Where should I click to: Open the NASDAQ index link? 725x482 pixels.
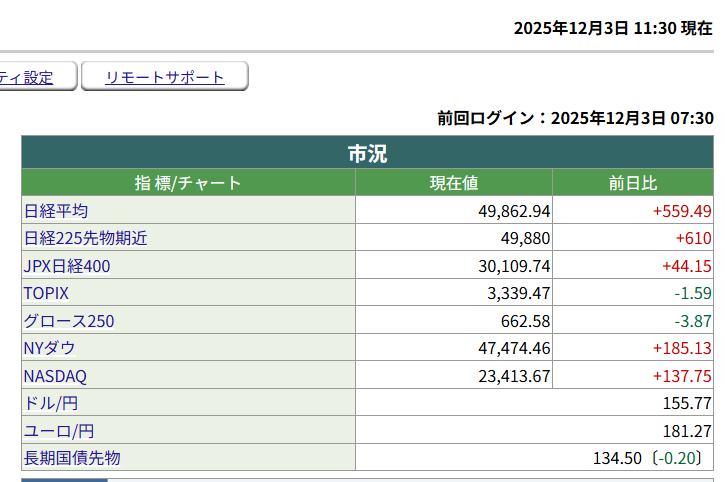[55, 376]
